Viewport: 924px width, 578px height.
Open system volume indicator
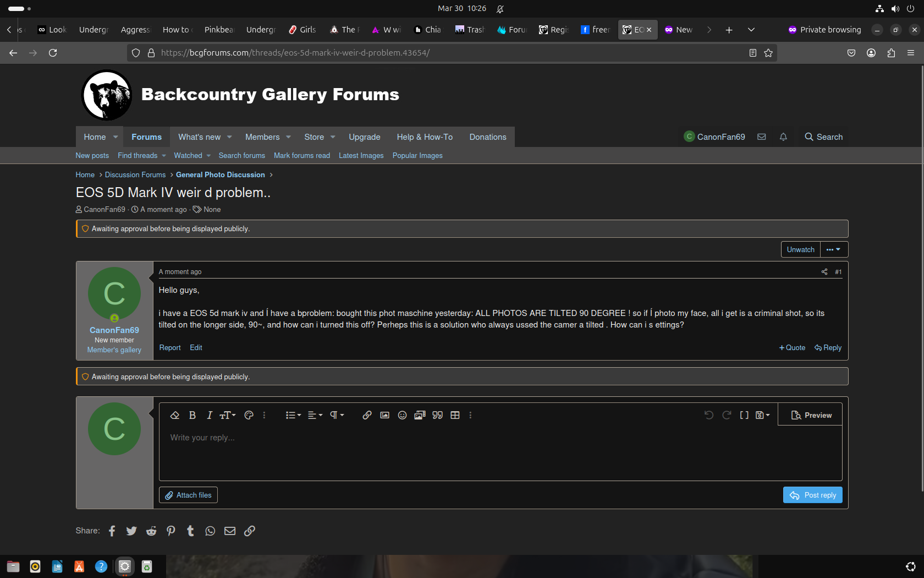895,8
